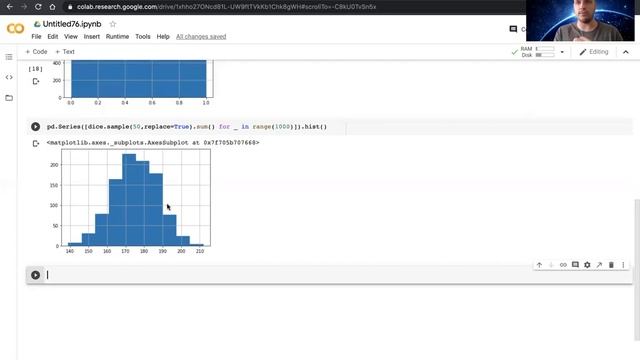The height and width of the screenshot is (360, 640).
Task: Click the notebook vertical scrollbar
Action: click(637, 269)
